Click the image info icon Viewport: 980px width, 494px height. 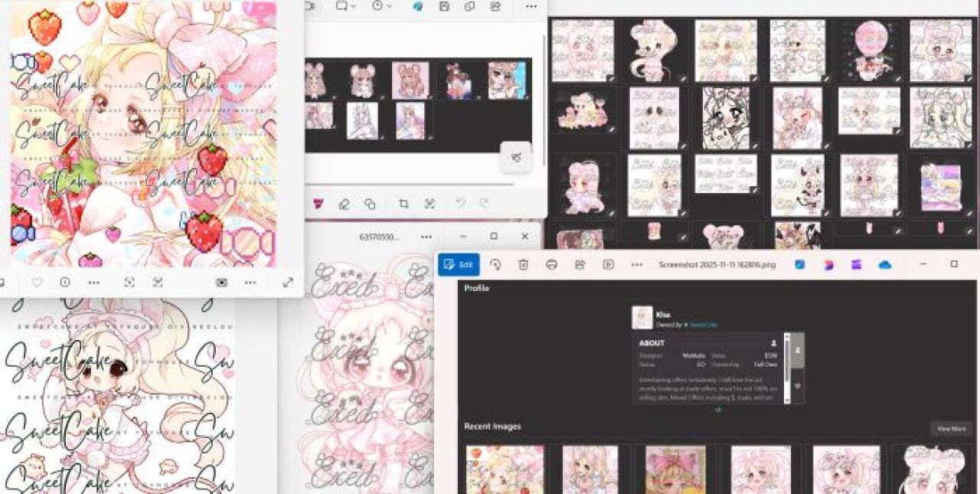65,282
